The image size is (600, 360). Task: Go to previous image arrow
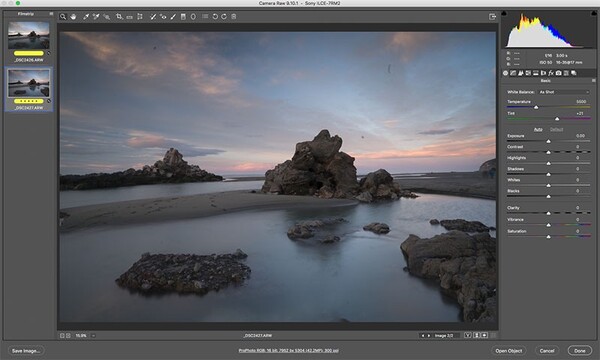point(423,336)
